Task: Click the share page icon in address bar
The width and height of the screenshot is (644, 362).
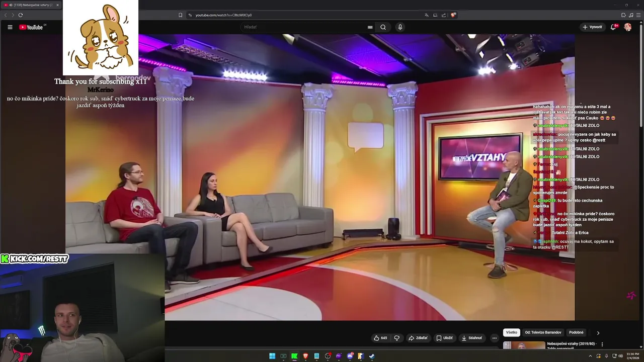Action: (x=444, y=15)
